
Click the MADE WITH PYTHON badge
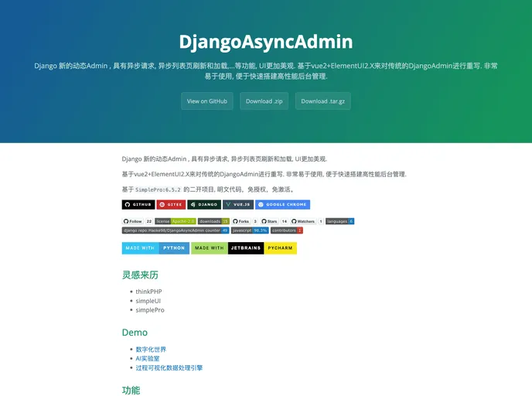point(155,248)
